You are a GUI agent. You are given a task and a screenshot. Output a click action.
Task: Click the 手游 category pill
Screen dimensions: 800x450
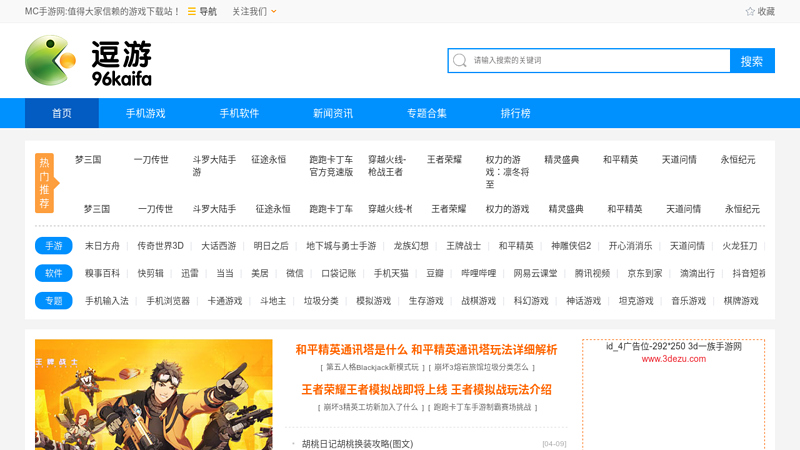(54, 246)
